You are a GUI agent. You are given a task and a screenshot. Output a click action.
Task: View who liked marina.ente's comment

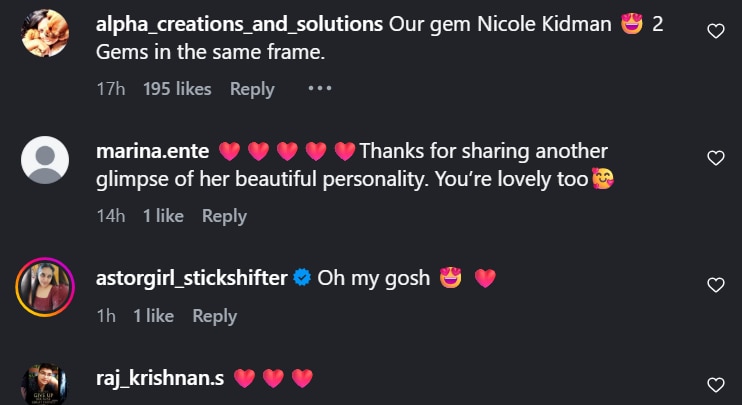pyautogui.click(x=163, y=216)
